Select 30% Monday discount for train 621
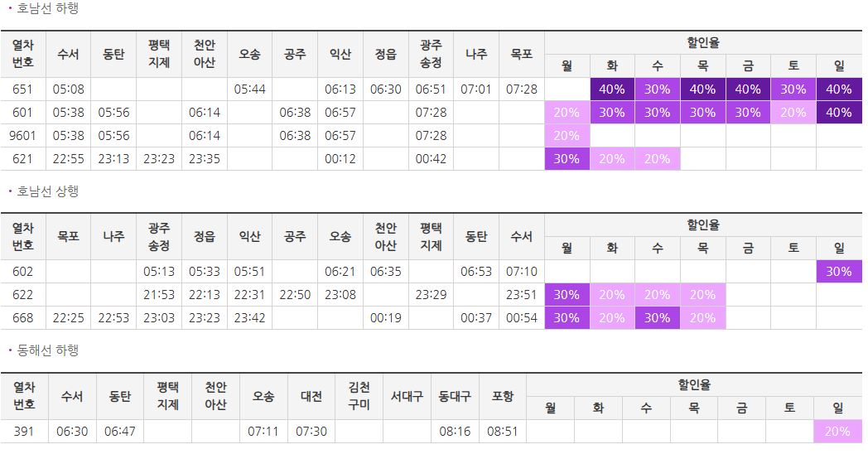This screenshot has width=868, height=454. pos(567,159)
